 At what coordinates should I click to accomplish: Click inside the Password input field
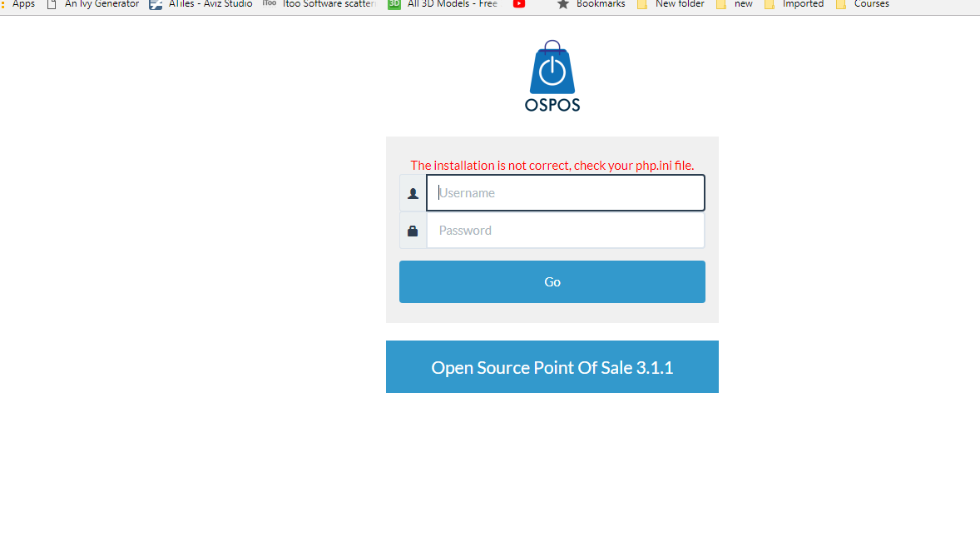pyautogui.click(x=566, y=230)
